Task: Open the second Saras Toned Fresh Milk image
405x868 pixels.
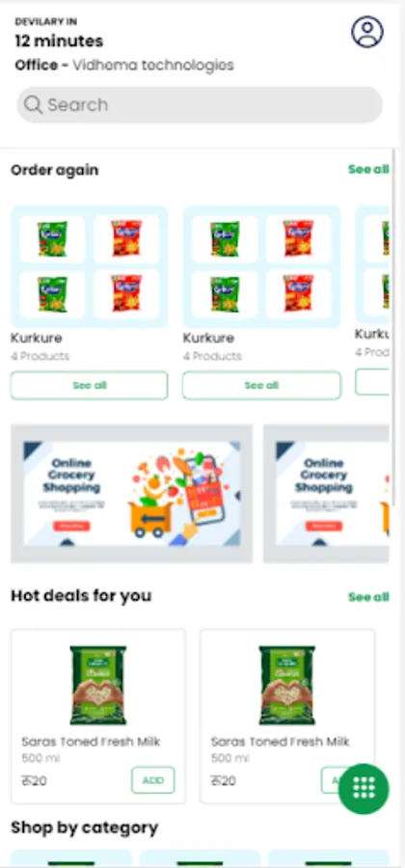Action: (287, 686)
